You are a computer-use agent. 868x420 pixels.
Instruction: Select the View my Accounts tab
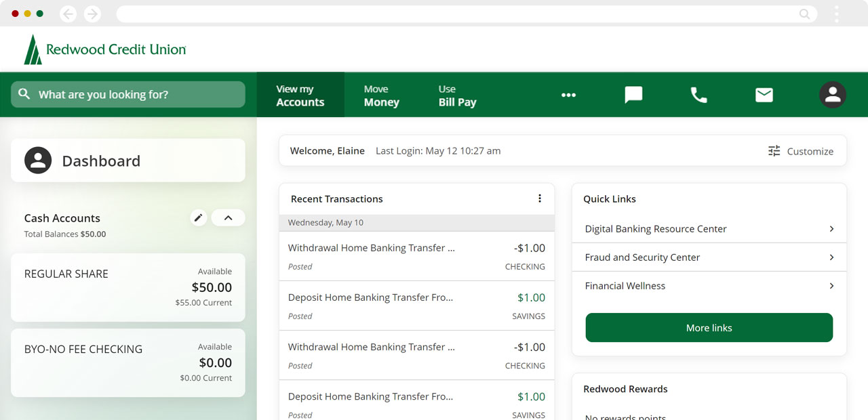click(300, 95)
